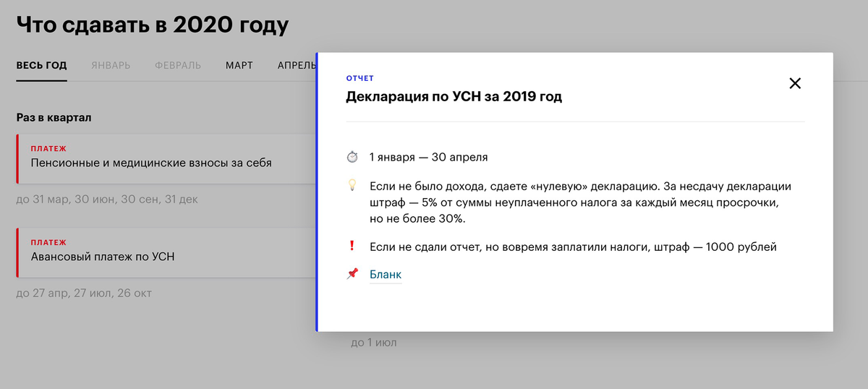
Task: Select the ФЕВРАЛЬ month tab
Action: [178, 65]
